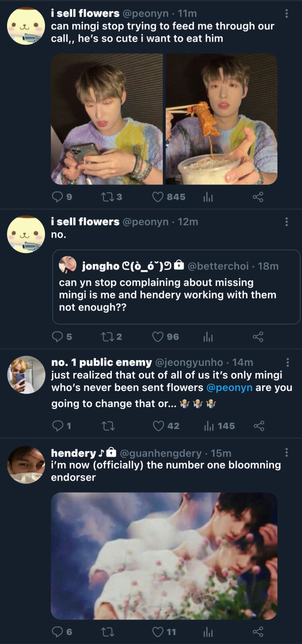Open the photo of mingi holding a phone

[x=107, y=119]
